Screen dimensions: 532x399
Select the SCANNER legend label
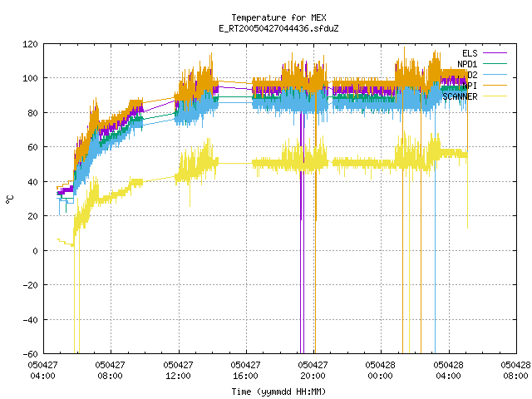[x=460, y=96]
